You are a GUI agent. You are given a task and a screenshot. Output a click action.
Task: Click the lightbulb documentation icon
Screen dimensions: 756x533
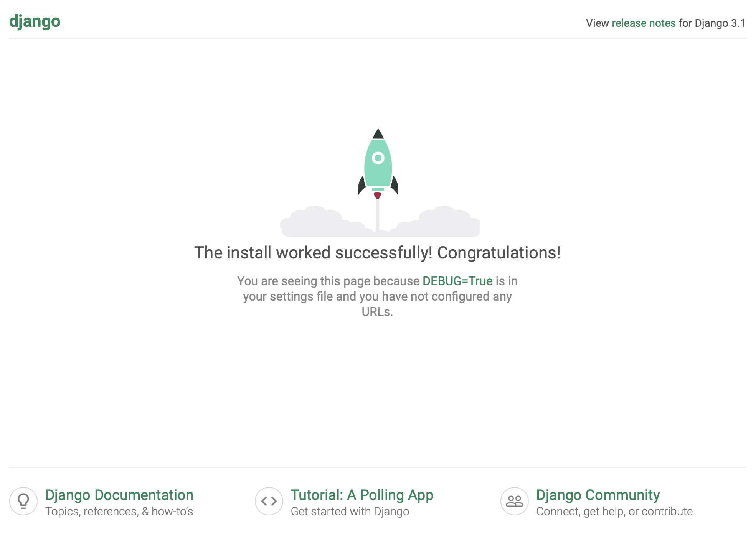[23, 501]
